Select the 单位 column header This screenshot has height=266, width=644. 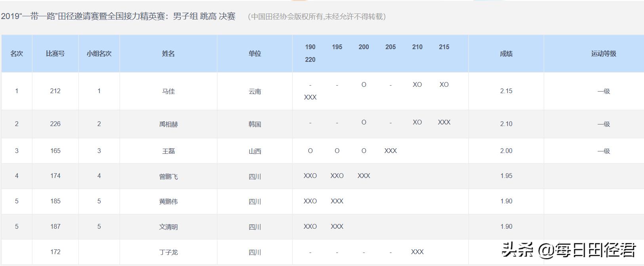click(x=255, y=54)
